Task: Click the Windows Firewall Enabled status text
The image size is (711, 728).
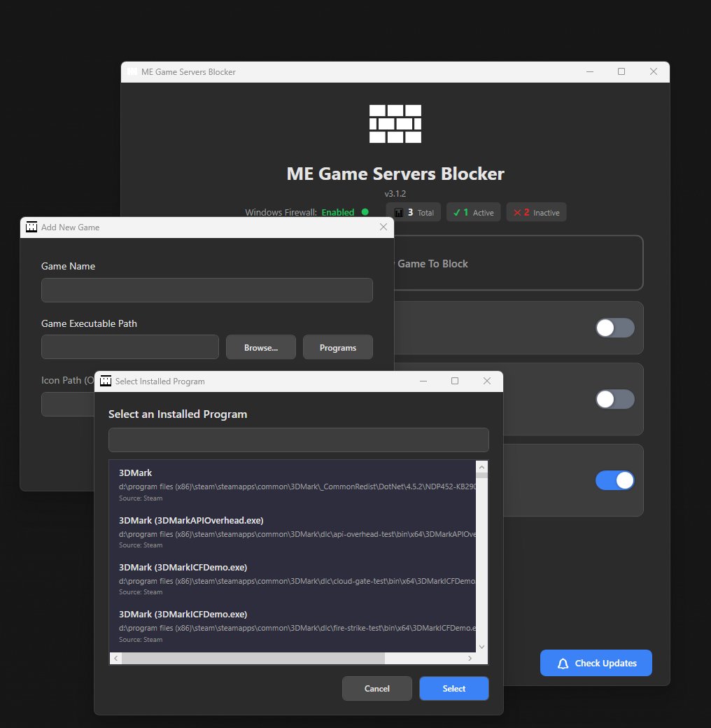Action: pyautogui.click(x=300, y=212)
